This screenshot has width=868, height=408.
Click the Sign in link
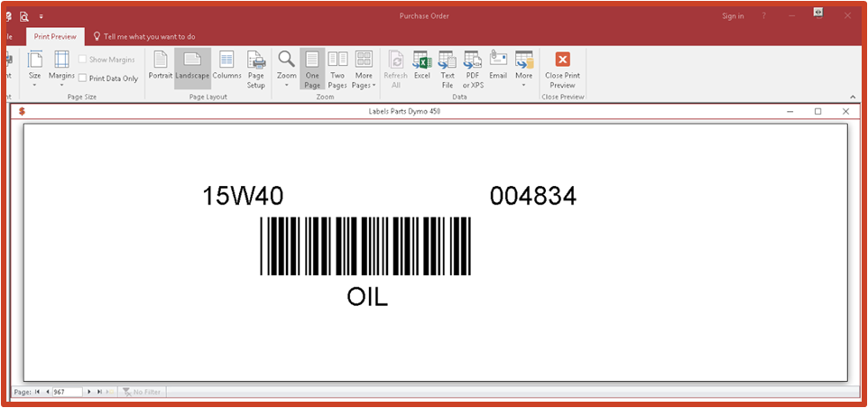733,16
